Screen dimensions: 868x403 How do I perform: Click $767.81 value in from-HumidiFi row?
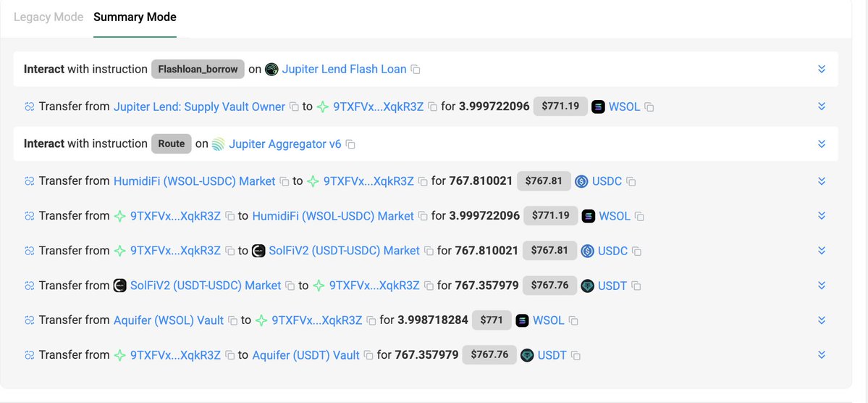(544, 181)
